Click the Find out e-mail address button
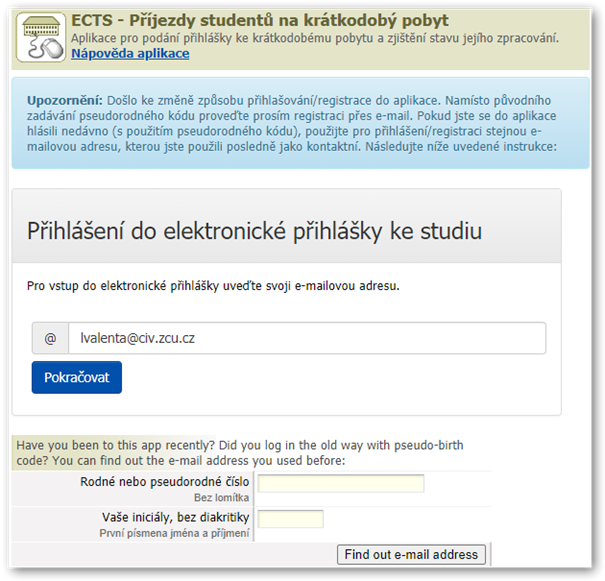This screenshot has width=605, height=581. click(x=411, y=554)
